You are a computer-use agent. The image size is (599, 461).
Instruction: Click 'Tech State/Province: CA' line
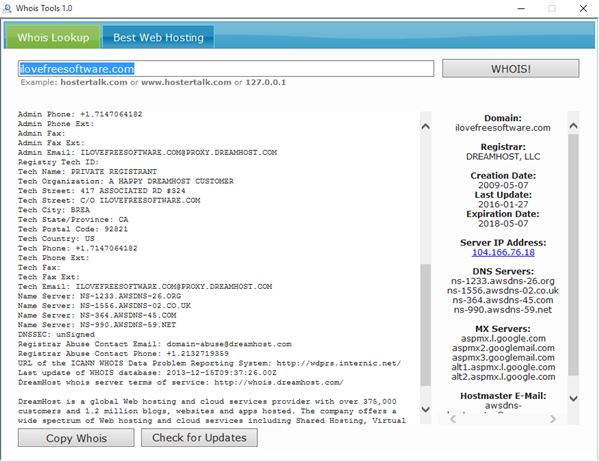point(73,220)
